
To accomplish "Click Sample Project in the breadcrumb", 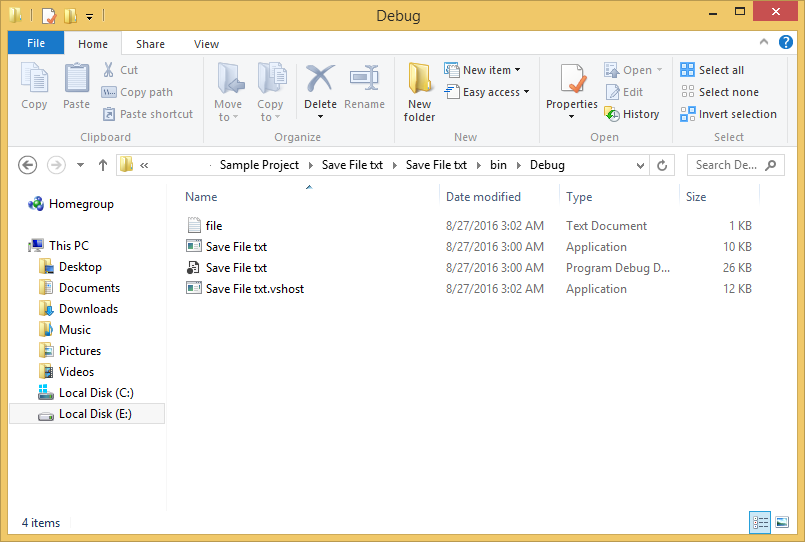I will 259,165.
